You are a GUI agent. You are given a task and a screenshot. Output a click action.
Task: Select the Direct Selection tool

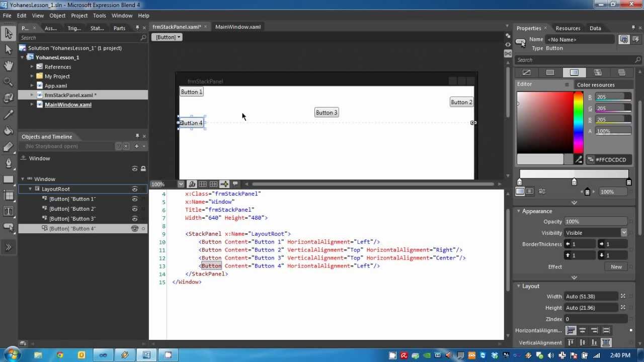[8, 49]
